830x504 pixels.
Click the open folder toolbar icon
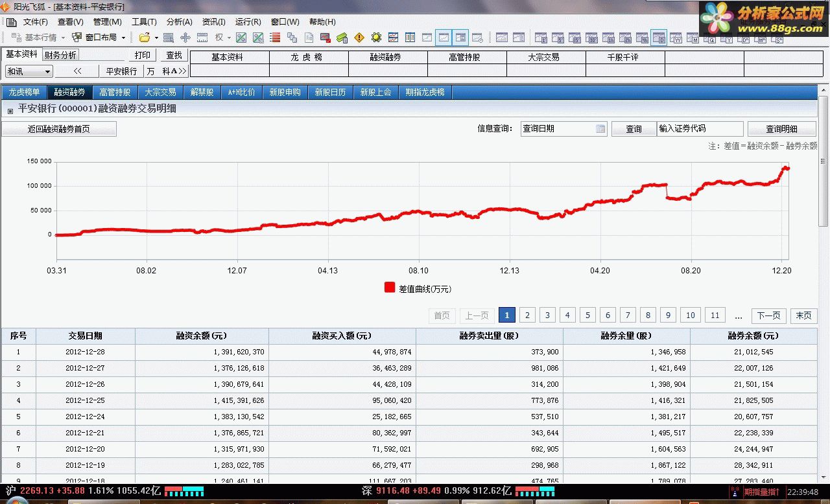pos(145,38)
